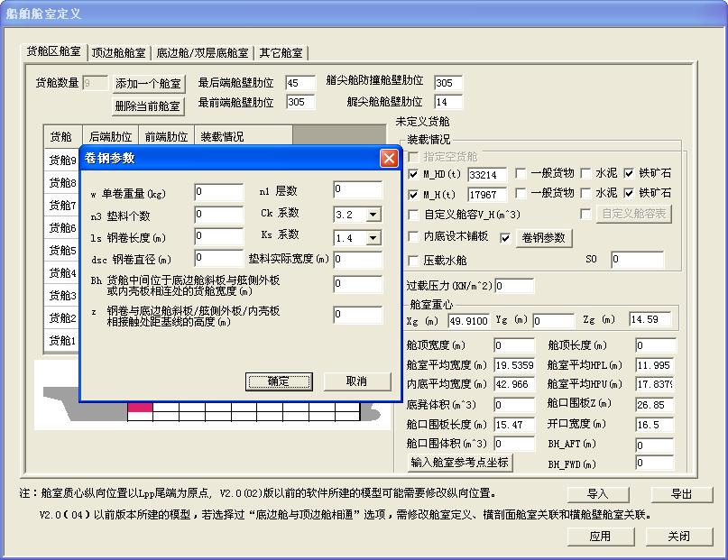Click the w 单卷重量(kg) input field
The height and width of the screenshot is (560, 728).
[218, 192]
